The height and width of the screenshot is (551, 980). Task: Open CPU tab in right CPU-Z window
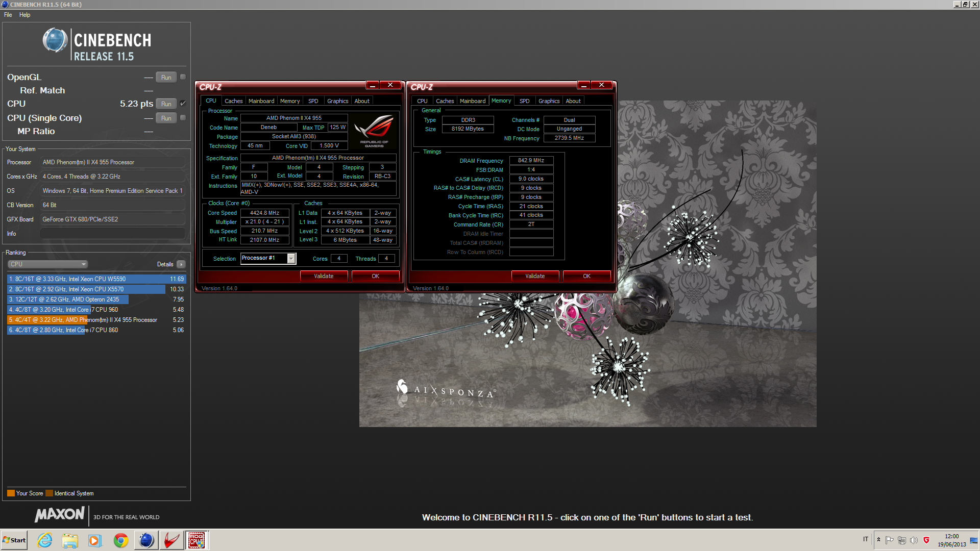pos(422,101)
